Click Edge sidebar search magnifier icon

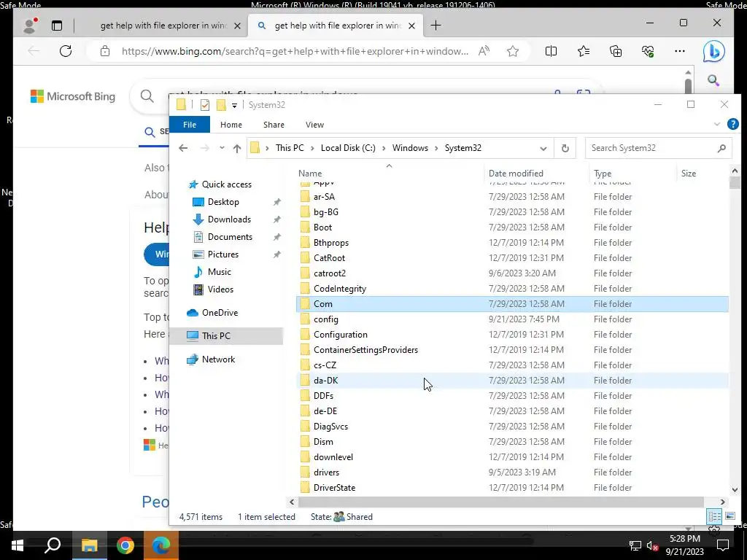pyautogui.click(x=713, y=80)
